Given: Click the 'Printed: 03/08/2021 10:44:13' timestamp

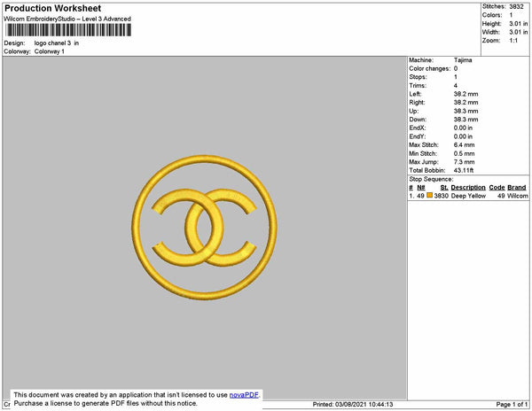Looking at the screenshot, I should (353, 404).
